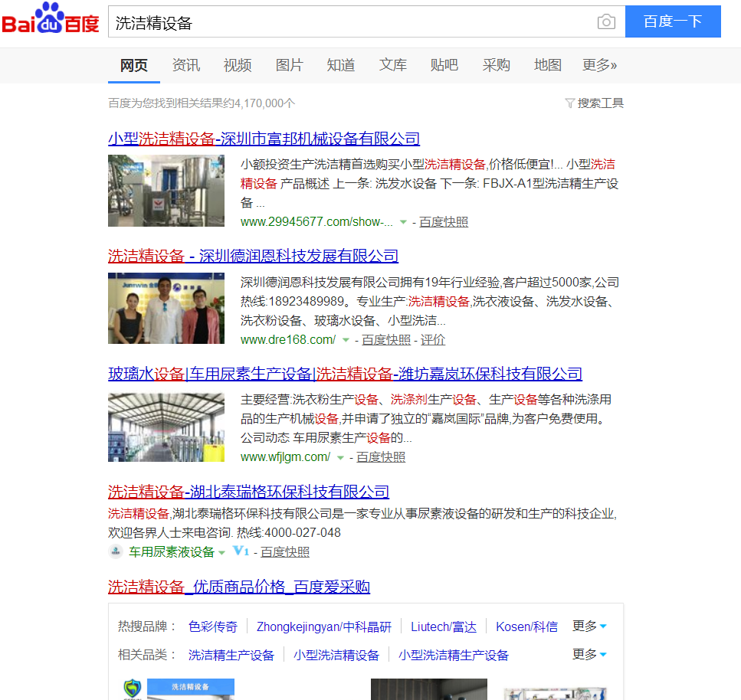Expand dropdown arrow after 车用尿素液设备
Viewport: 741px width, 700px height.
pos(221,552)
